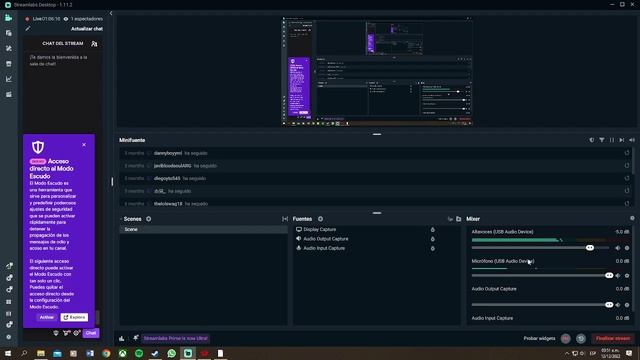This screenshot has height=360, width=640.
Task: Open Micrófono audio source settings cog
Action: (x=627, y=276)
